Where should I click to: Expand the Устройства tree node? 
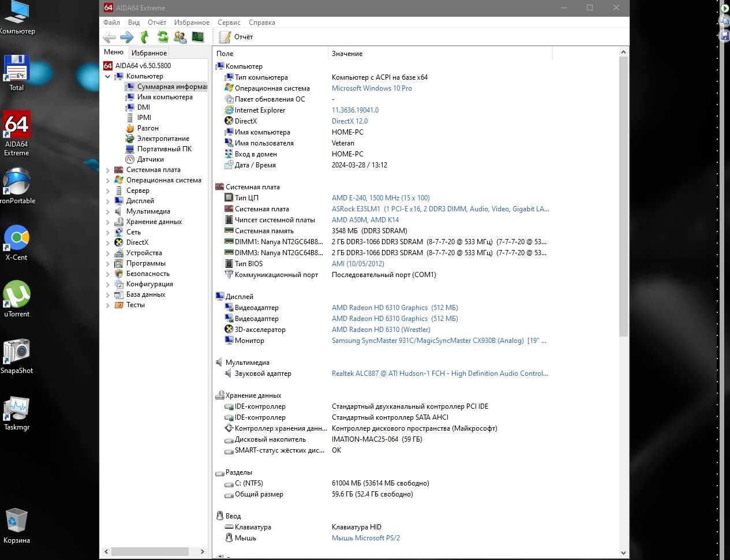pyautogui.click(x=108, y=253)
